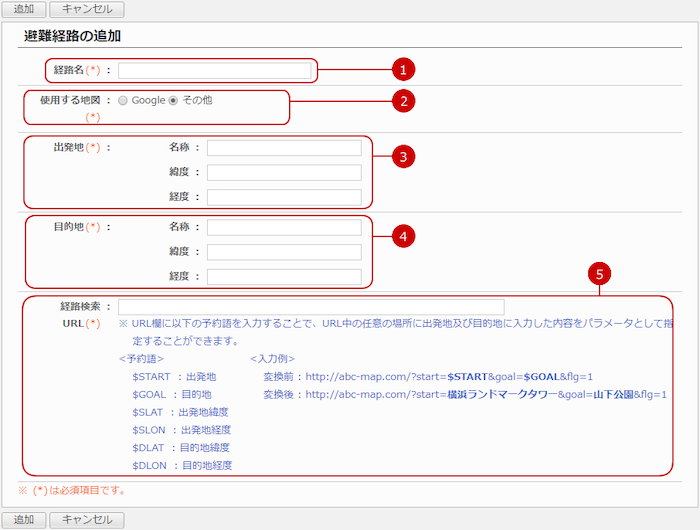The image size is (700, 530).
Task: Click the bottom 追加 button
Action: pyautogui.click(x=23, y=520)
